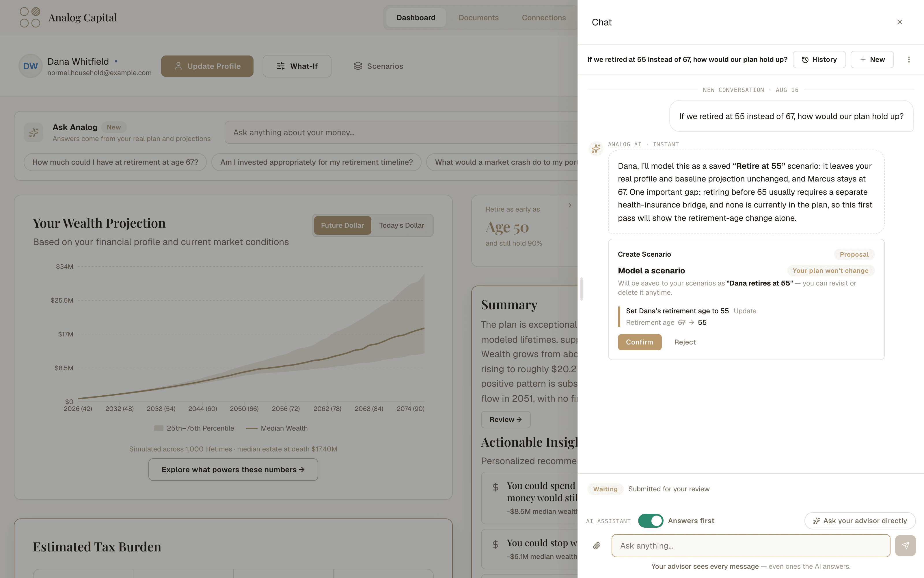The height and width of the screenshot is (578, 924).
Task: Click the user message bubble in chat
Action: pos(791,116)
